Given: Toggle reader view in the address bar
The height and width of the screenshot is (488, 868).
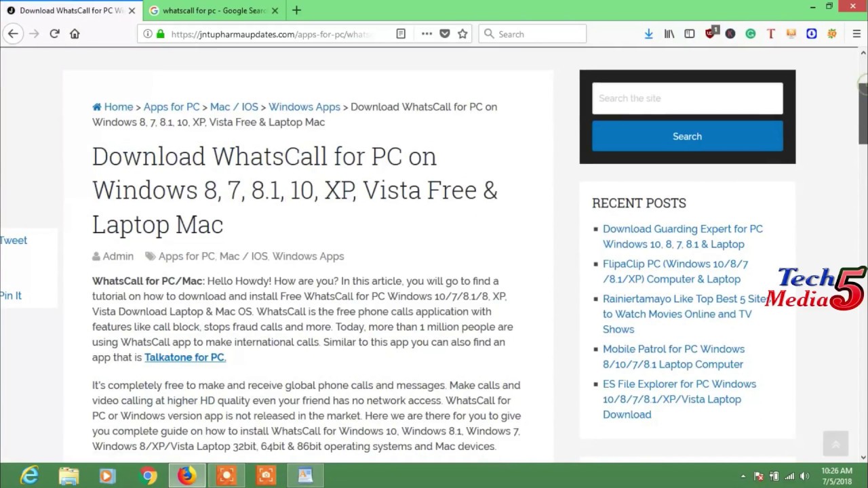Looking at the screenshot, I should pyautogui.click(x=401, y=34).
